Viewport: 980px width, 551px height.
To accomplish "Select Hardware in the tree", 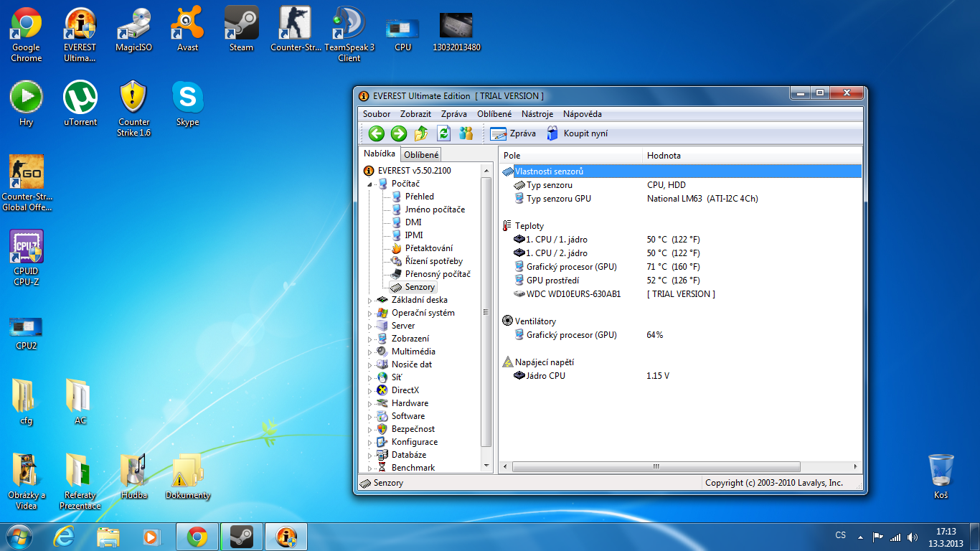I will 410,403.
